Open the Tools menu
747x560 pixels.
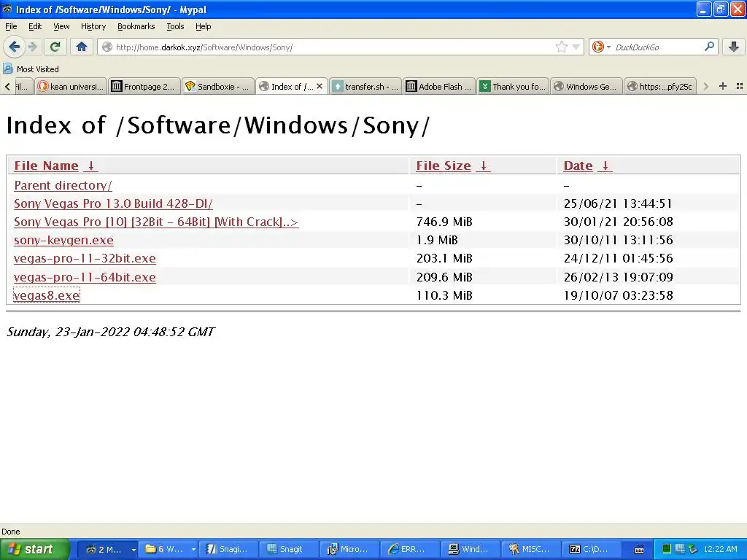pyautogui.click(x=175, y=26)
